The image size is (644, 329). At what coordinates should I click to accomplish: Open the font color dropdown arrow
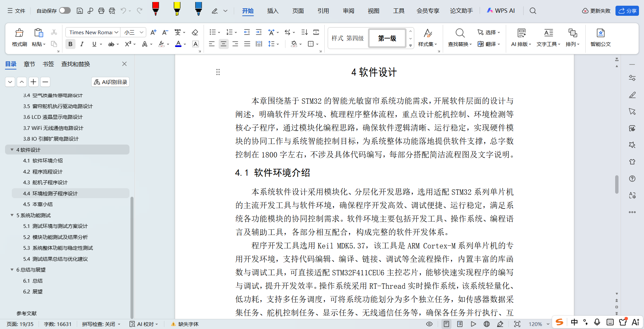(185, 44)
